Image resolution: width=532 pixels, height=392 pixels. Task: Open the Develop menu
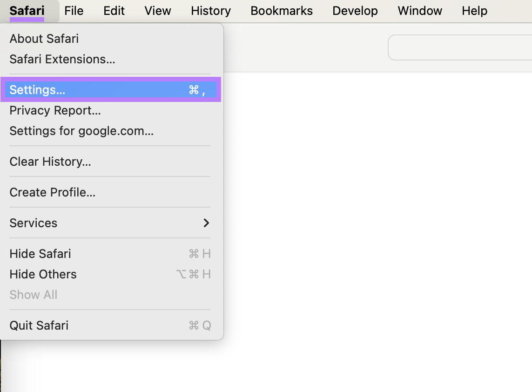click(355, 11)
